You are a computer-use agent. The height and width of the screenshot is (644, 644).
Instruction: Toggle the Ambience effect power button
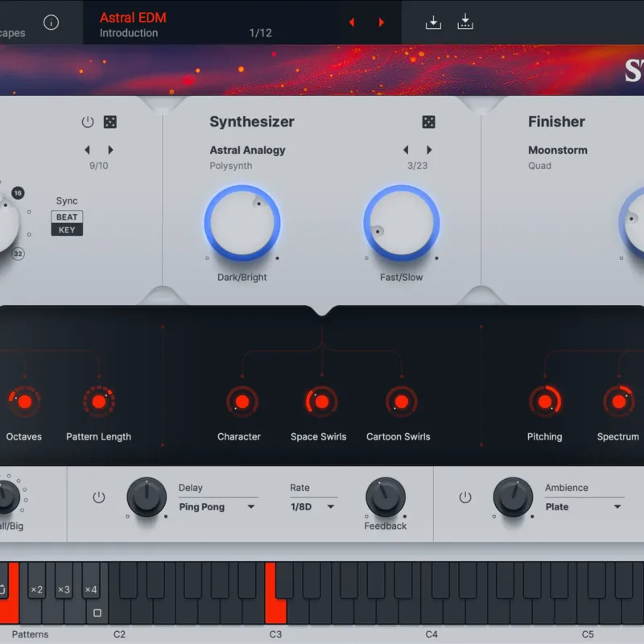465,497
